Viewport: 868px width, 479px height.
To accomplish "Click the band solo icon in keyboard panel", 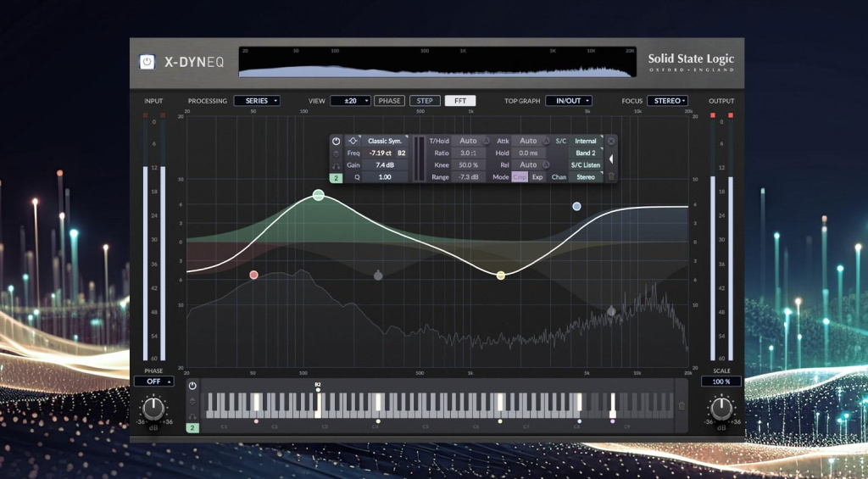I will click(192, 402).
